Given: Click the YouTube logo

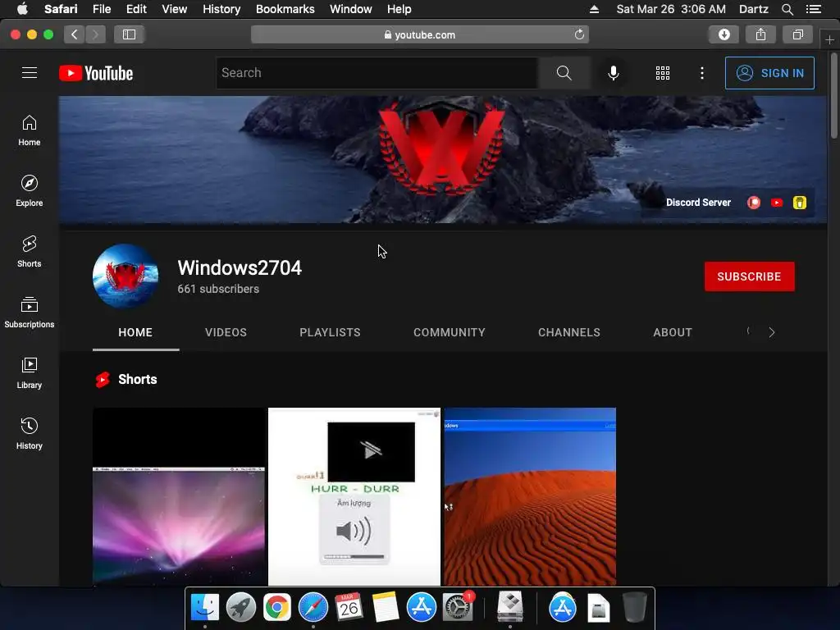Looking at the screenshot, I should pos(96,73).
